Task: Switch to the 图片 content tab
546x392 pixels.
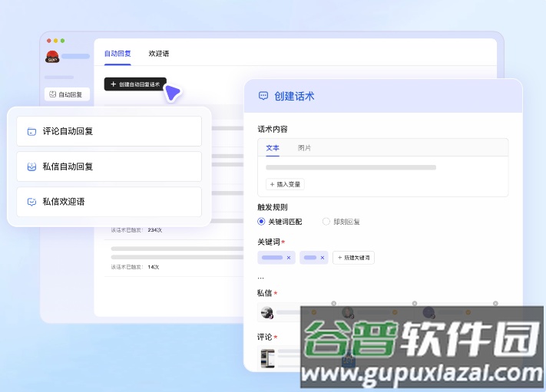Action: pos(305,147)
